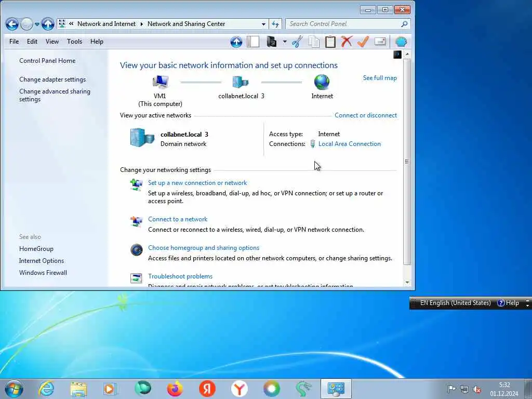The height and width of the screenshot is (399, 532).
Task: Open the View menu
Action: (x=52, y=42)
